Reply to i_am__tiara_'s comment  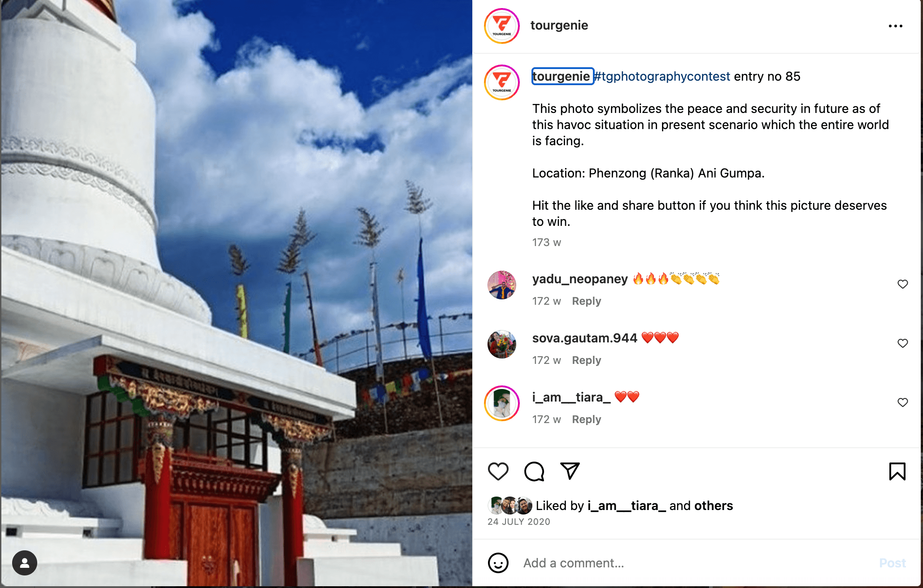[x=586, y=419]
